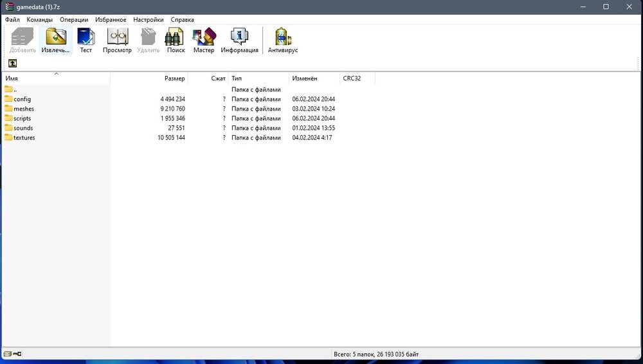Select the parent '..' folder icon
The image size is (643, 364).
click(x=8, y=89)
